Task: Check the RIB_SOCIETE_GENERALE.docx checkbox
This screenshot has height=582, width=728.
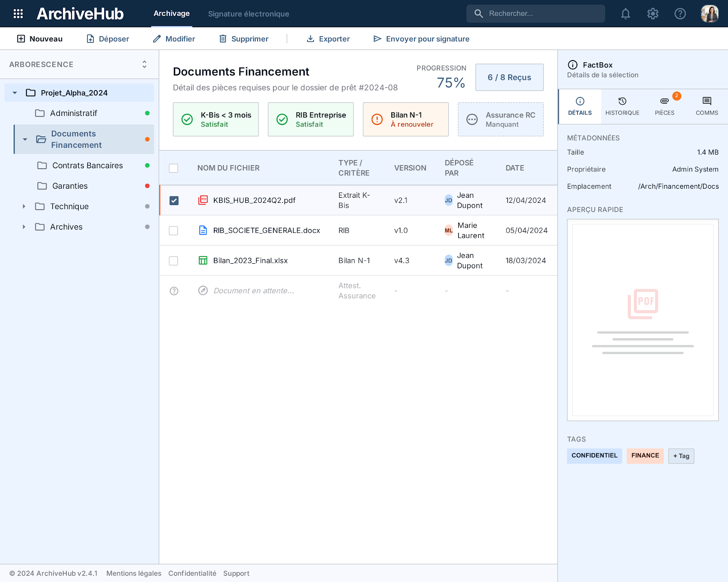Action: coord(173,231)
